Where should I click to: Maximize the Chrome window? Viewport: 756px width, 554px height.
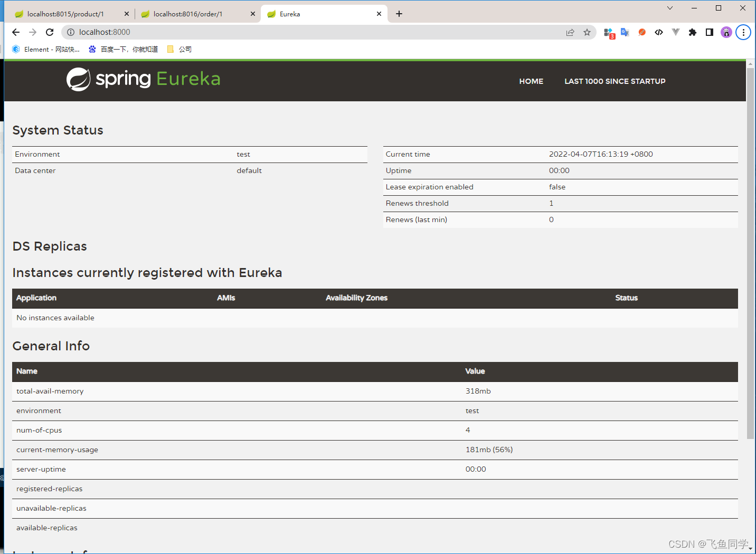pos(719,8)
